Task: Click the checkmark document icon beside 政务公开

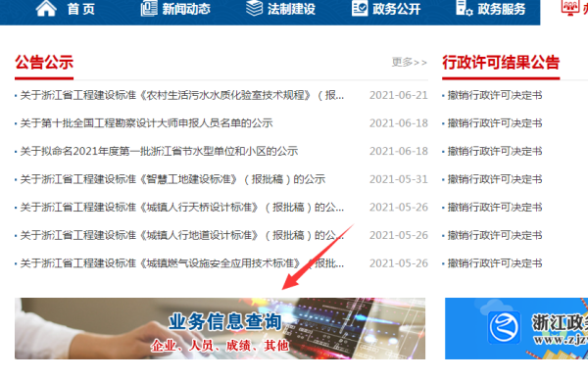Action: [360, 8]
